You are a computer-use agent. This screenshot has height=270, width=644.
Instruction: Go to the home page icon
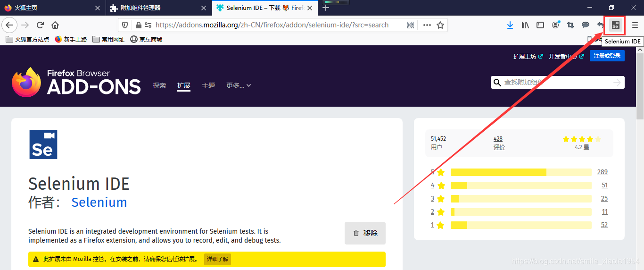point(55,25)
